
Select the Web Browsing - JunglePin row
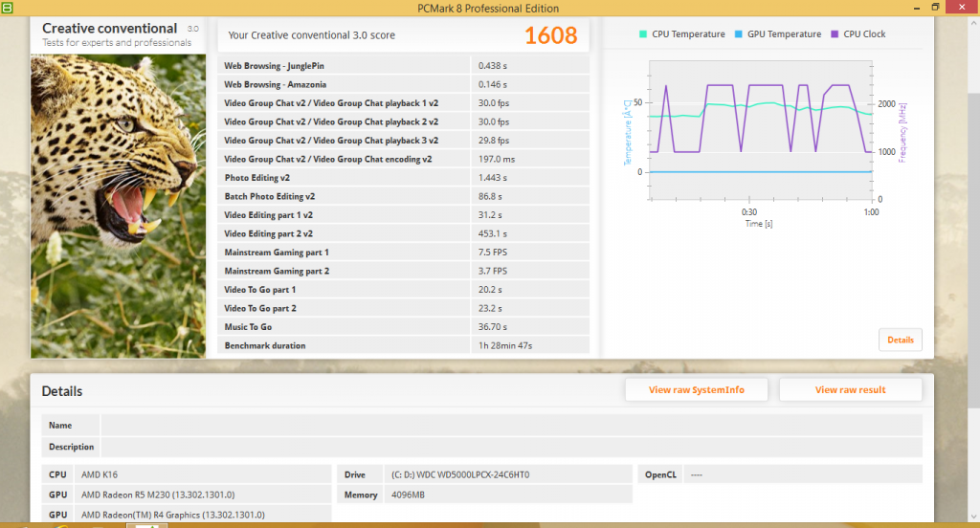click(x=403, y=66)
